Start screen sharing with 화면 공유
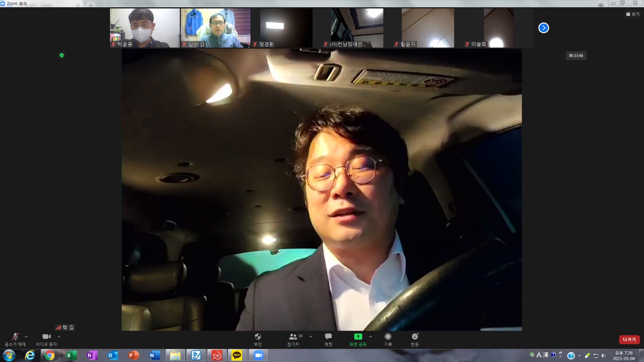The width and height of the screenshot is (644, 362). point(358,340)
